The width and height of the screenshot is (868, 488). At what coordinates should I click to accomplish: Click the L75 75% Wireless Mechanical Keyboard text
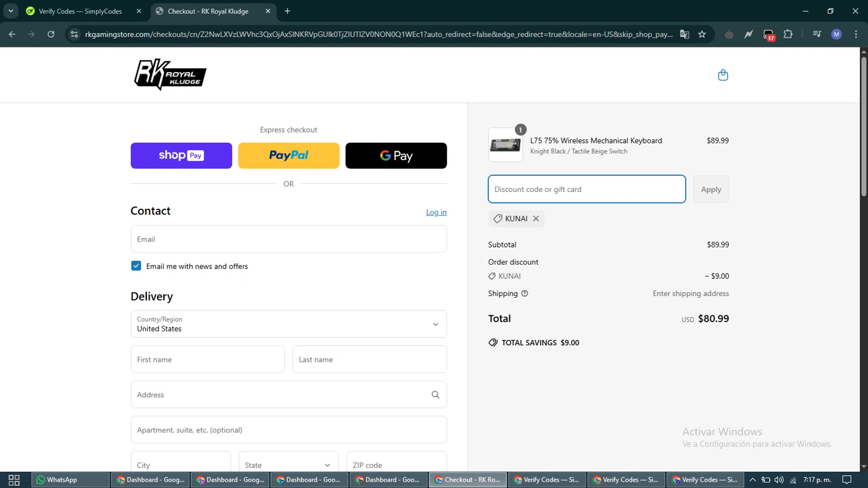[596, 141]
